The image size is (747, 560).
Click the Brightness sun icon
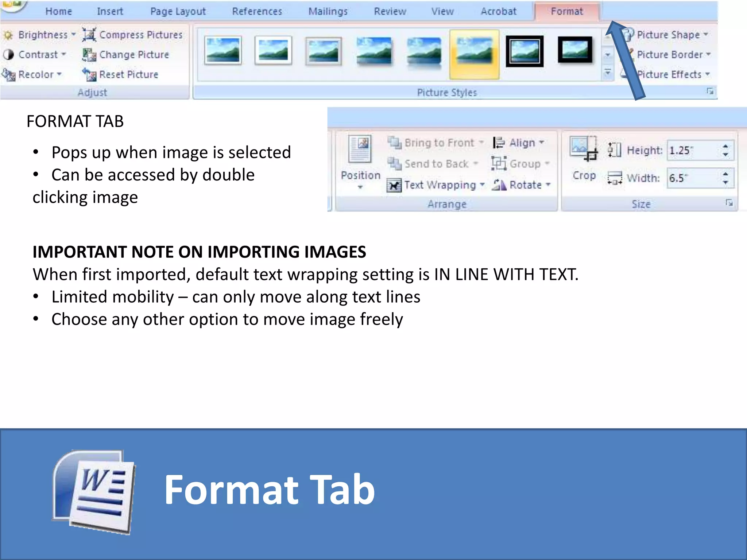[x=8, y=35]
